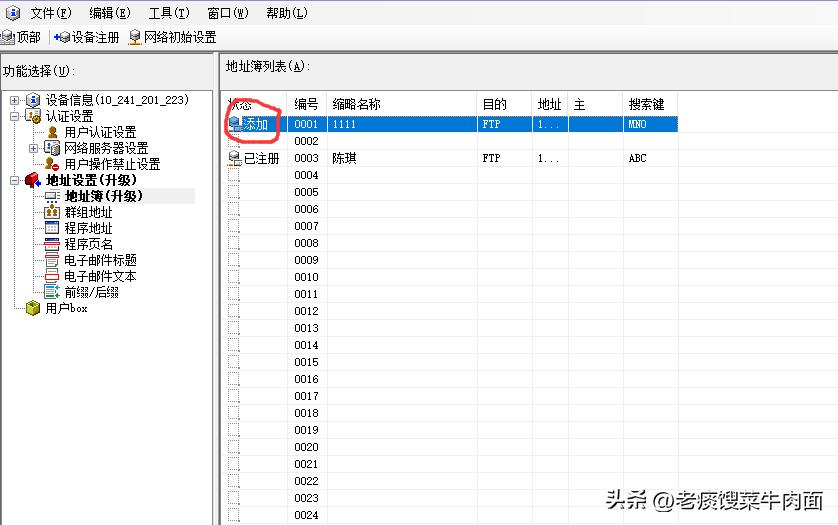Sort by the 目的 column header
Viewport: 838px width, 525px height.
click(505, 104)
